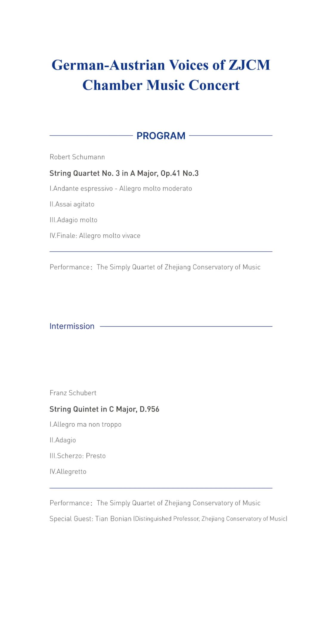Select String Quartet No. 3 in A Major title

pos(124,173)
